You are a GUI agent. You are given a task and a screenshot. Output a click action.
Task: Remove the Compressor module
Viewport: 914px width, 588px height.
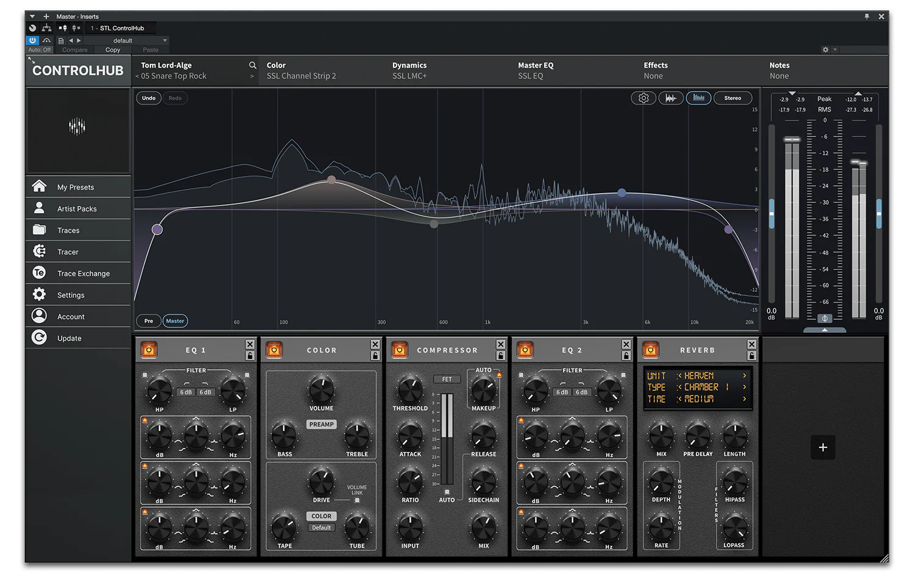coord(501,344)
